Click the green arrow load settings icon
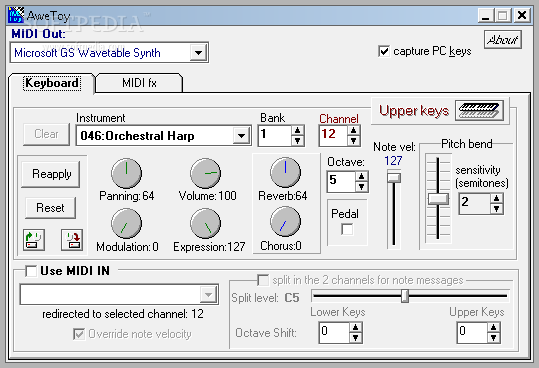Screen dimensions: 539x368 (x=34, y=239)
